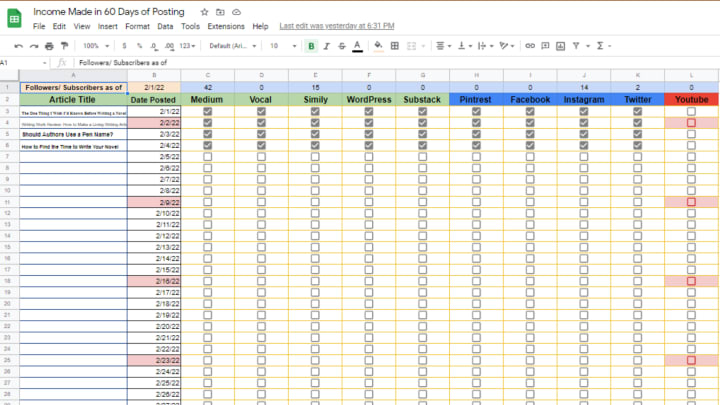Open the Data menu
The width and height of the screenshot is (720, 405).
165,26
